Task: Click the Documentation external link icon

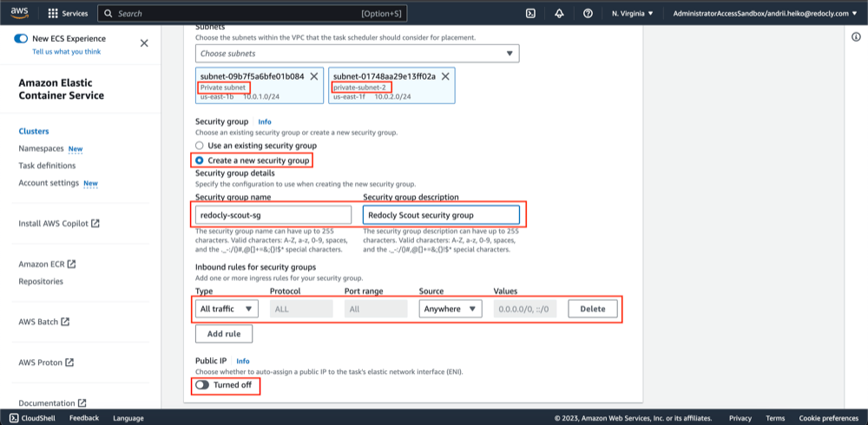Action: tap(82, 402)
